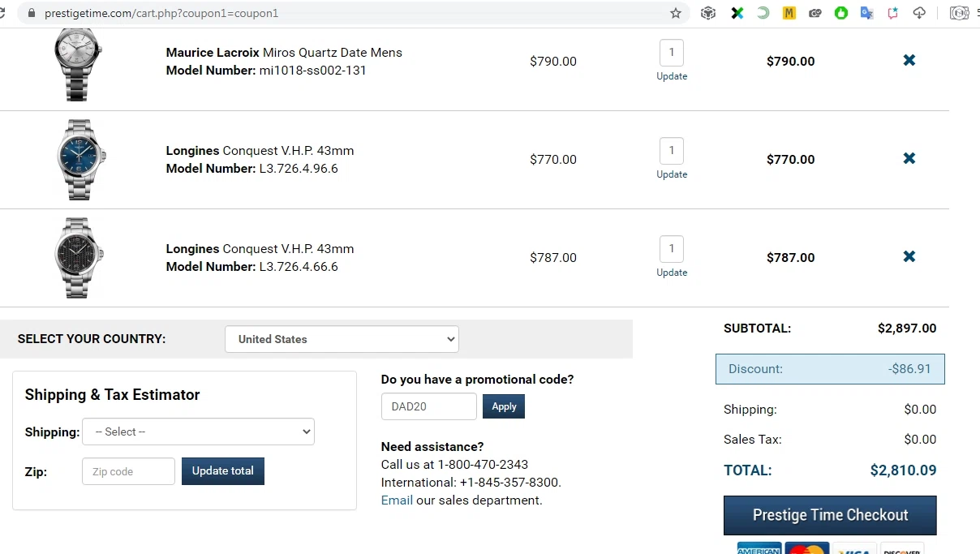The image size is (980, 554).
Task: Remove Maurice Lacroix Miros watch from cart
Action: pos(909,60)
